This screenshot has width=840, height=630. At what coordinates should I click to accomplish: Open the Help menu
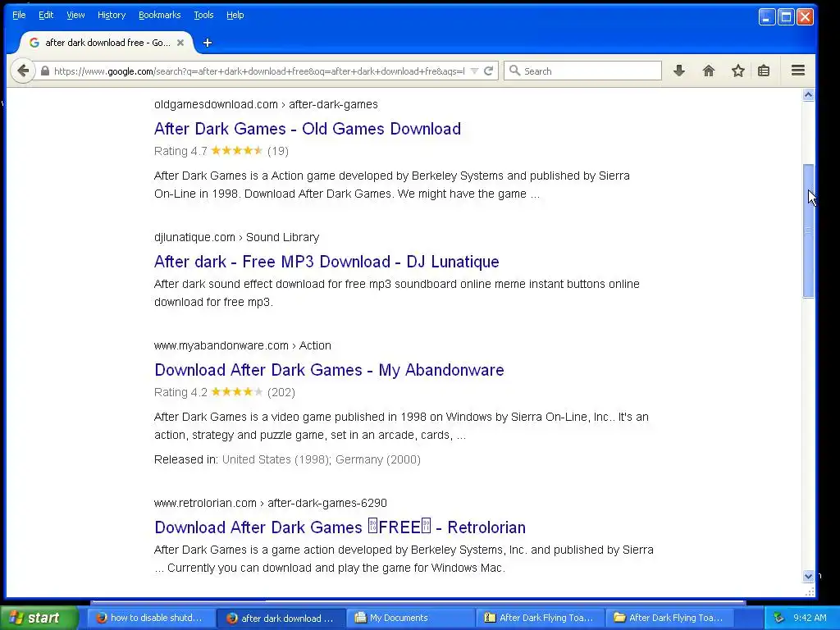click(x=235, y=15)
